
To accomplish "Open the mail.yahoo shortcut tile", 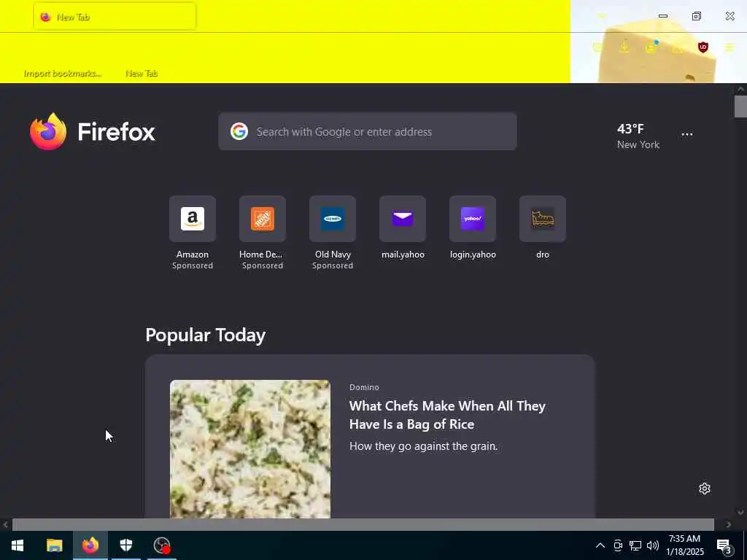I will coord(403,227).
